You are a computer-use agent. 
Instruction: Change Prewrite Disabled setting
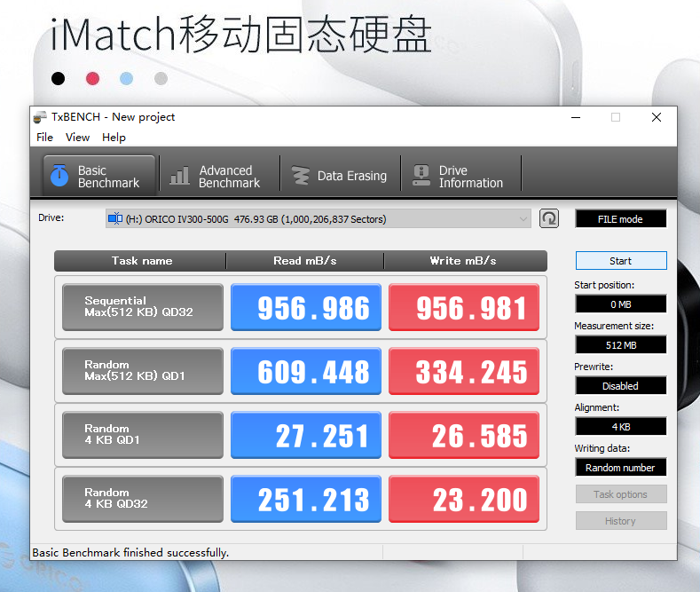tap(620, 386)
